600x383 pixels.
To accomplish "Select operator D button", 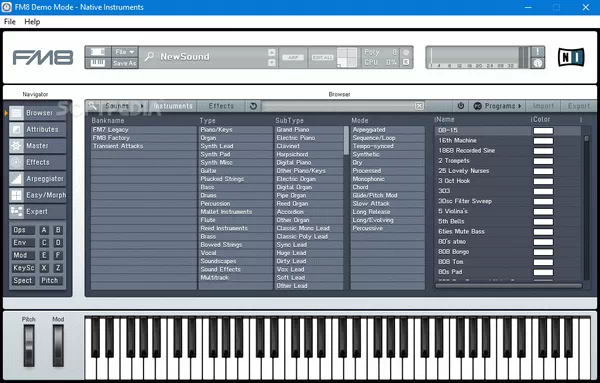I will 58,243.
